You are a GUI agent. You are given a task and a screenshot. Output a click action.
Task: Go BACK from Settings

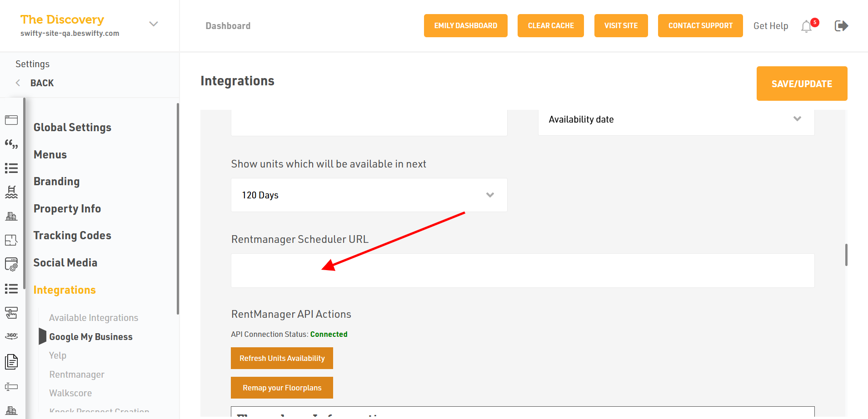(41, 83)
